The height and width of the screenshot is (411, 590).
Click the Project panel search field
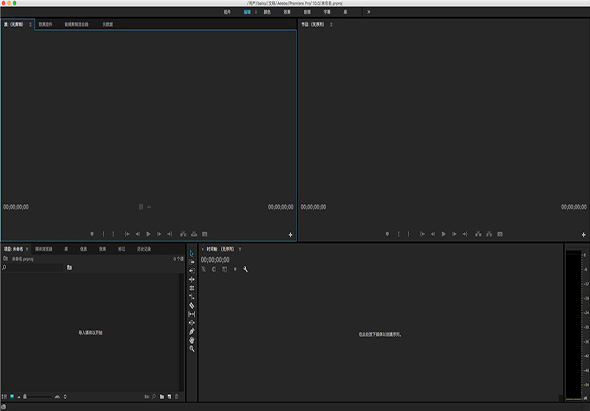point(33,267)
